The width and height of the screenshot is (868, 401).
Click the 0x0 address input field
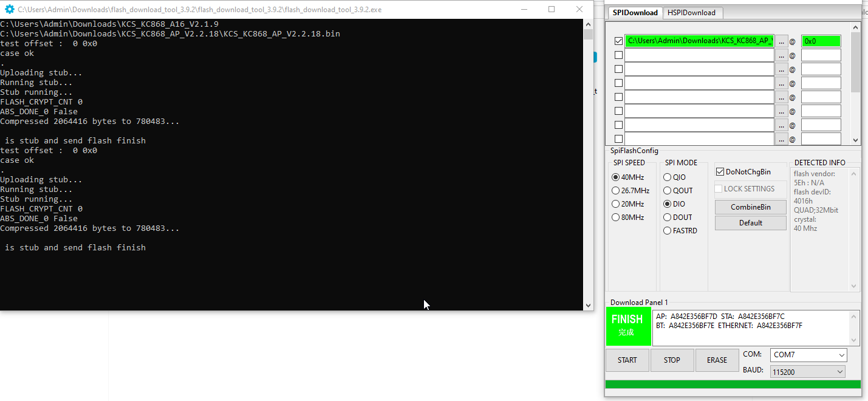click(x=821, y=41)
